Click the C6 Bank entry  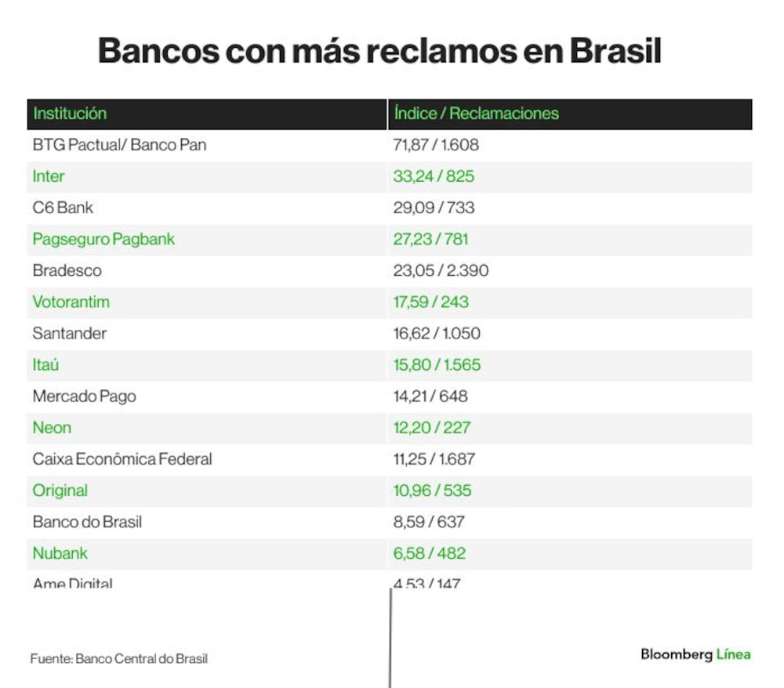[63, 208]
